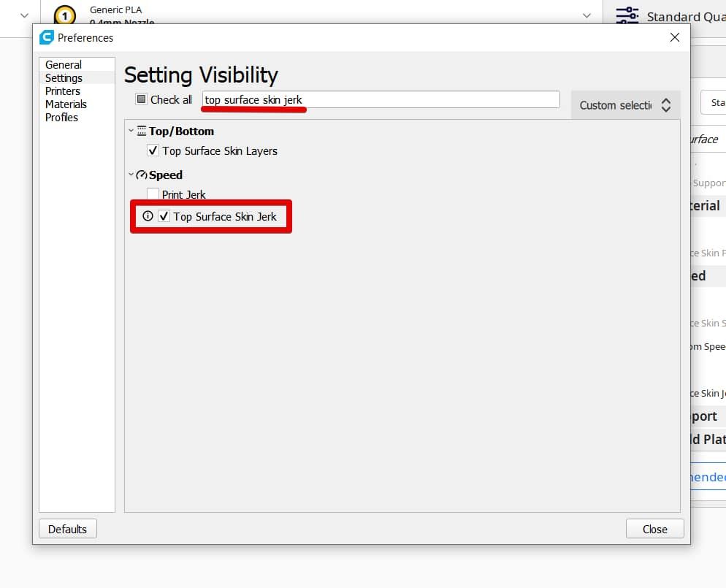Click the info icon beside Top Surface Skin Jerk
The width and height of the screenshot is (726, 588).
point(148,216)
